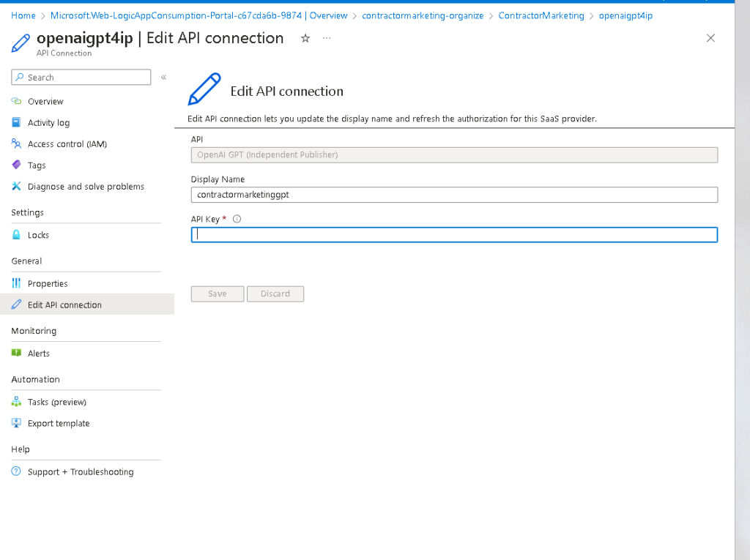Close the Edit API connection blade

pos(710,38)
